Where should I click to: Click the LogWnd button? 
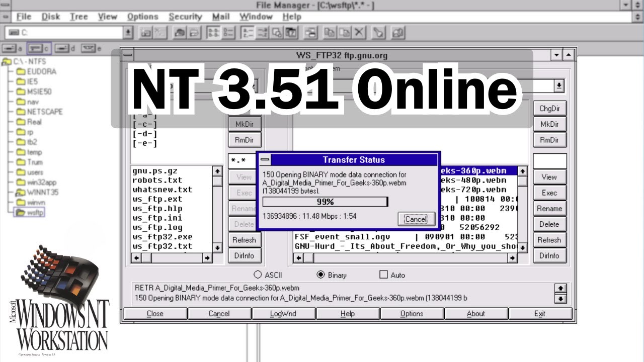283,314
